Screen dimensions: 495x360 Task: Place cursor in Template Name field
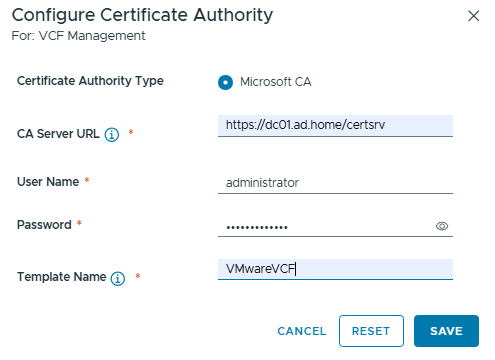335,269
